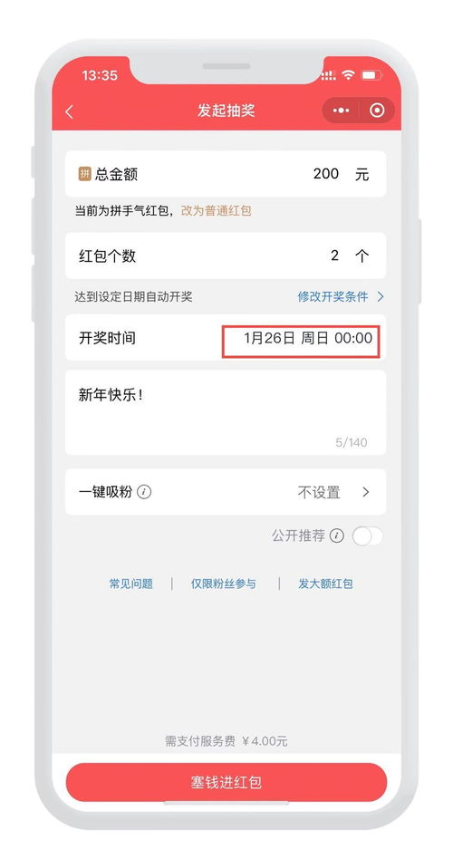The height and width of the screenshot is (868, 453).
Task: Switch via the 改为普通红包 link
Action: (x=216, y=211)
